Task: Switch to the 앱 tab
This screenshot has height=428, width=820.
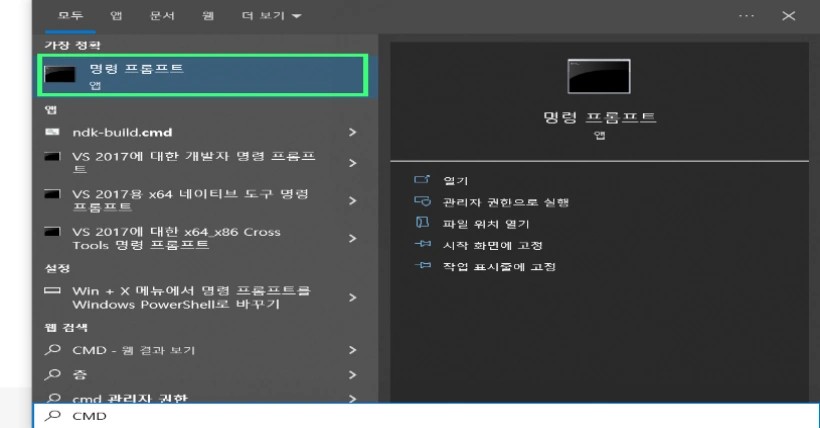Action: point(116,16)
